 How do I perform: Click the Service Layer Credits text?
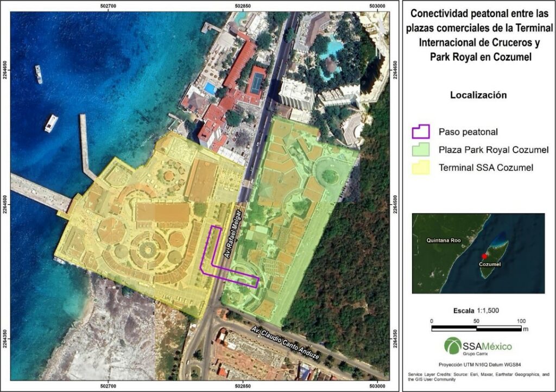pos(478,377)
